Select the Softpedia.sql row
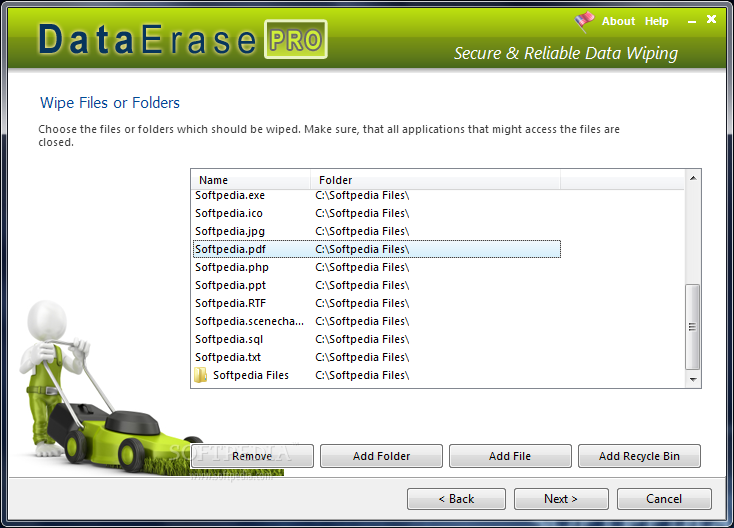Screen dimensions: 734x528 click(x=377, y=339)
